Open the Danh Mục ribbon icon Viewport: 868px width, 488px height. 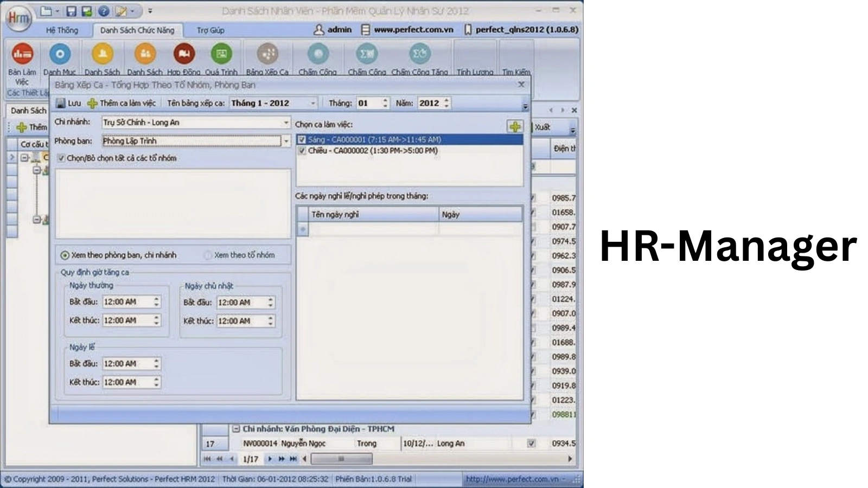coord(60,54)
